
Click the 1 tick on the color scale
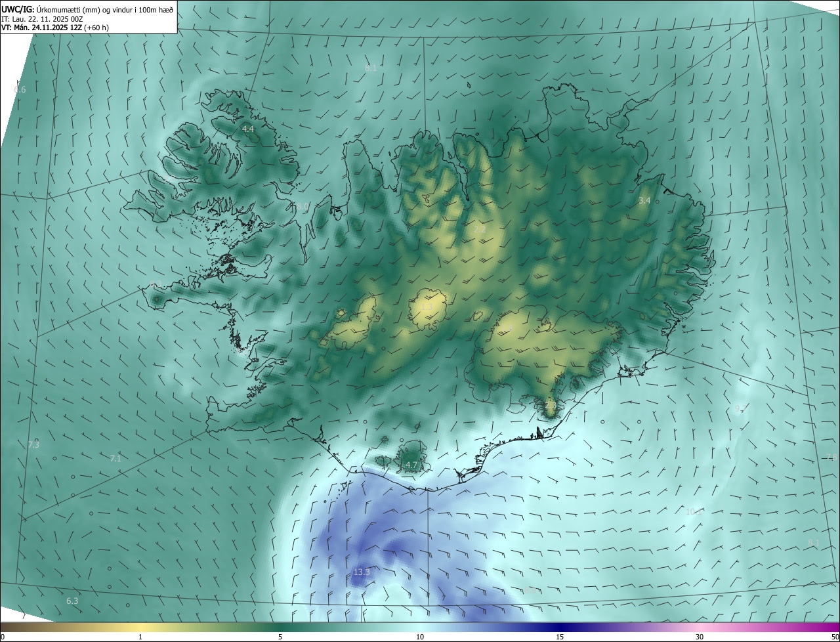(140, 637)
